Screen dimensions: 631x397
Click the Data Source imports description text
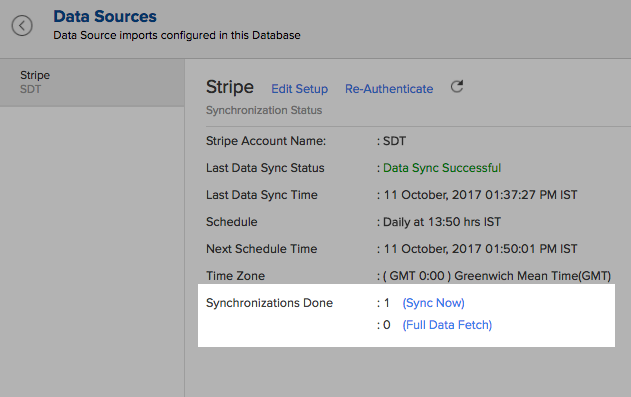(x=177, y=35)
